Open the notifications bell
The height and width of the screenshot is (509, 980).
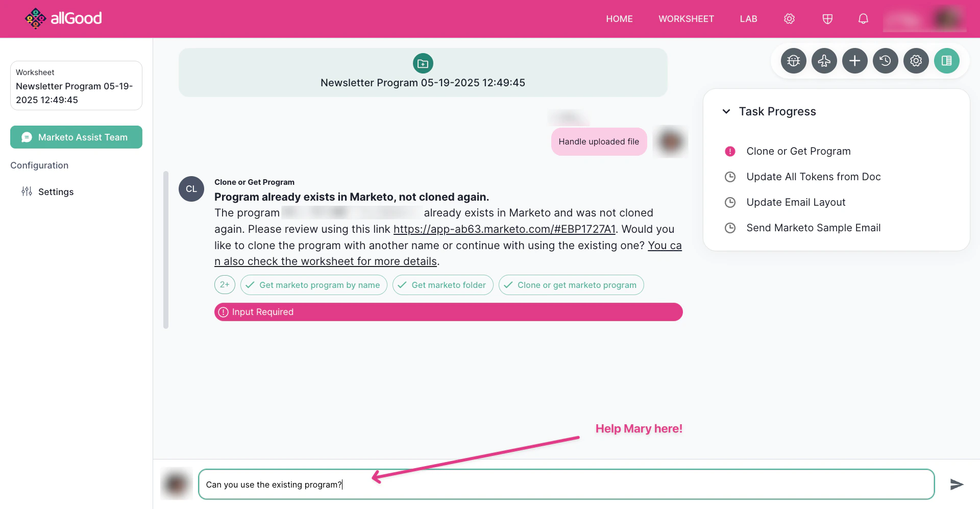[863, 19]
